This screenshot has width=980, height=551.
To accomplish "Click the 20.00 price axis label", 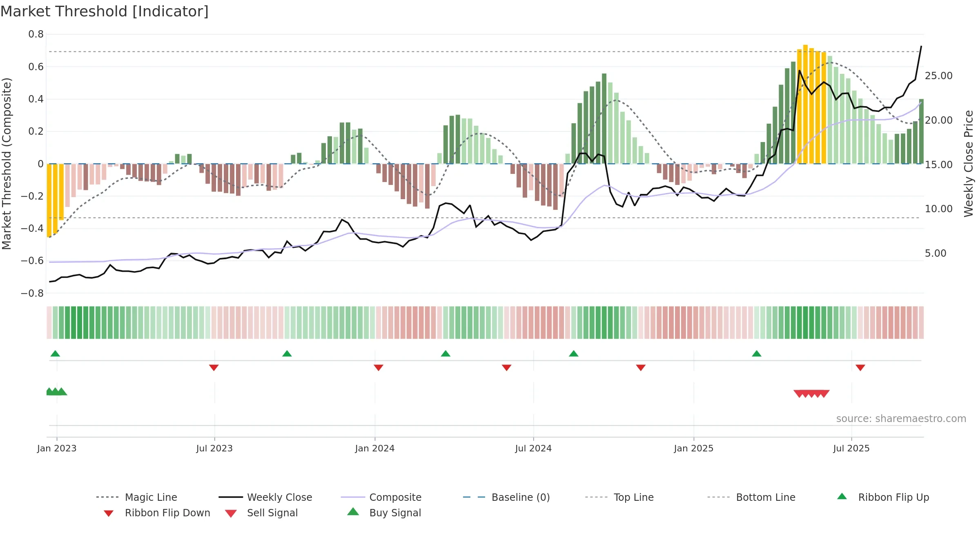I will [938, 120].
